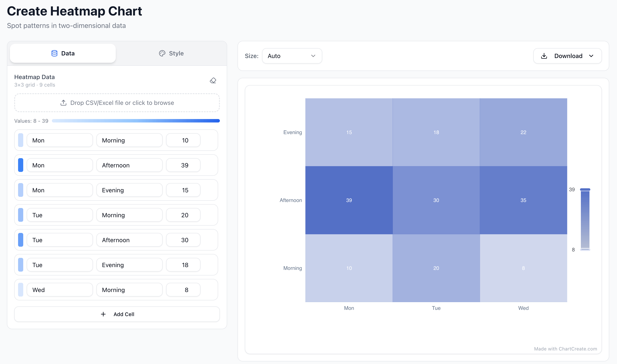Click the upload icon in the drop zone
Screen dimensions: 617x364
tap(63, 103)
